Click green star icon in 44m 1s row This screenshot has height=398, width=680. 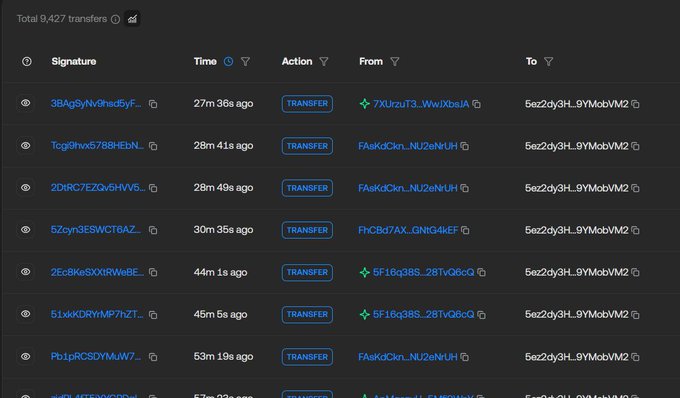(x=365, y=272)
